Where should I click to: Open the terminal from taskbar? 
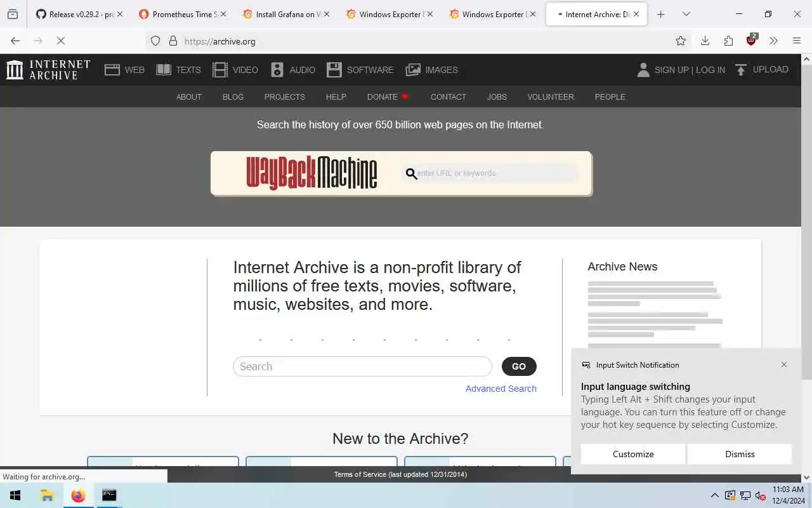tap(109, 495)
